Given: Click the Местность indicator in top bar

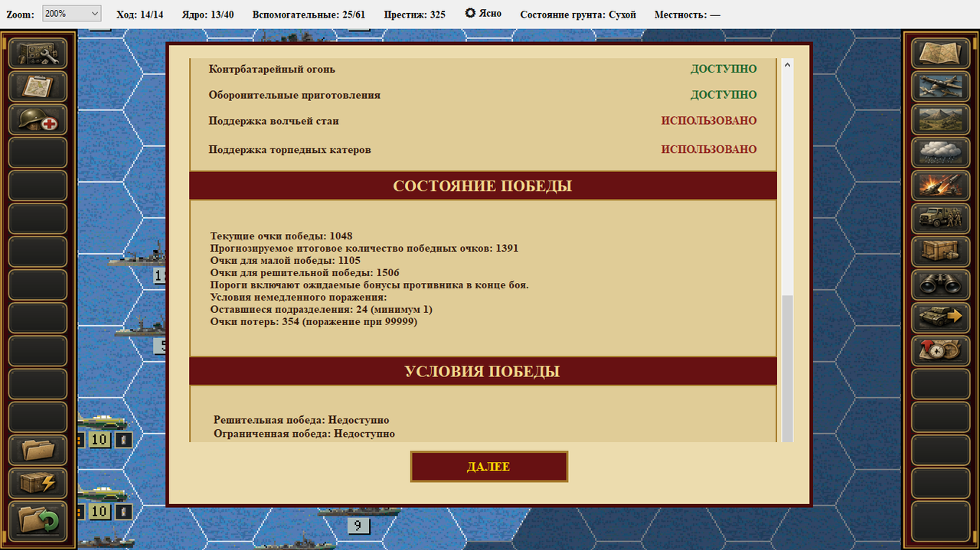Looking at the screenshot, I should click(x=688, y=15).
